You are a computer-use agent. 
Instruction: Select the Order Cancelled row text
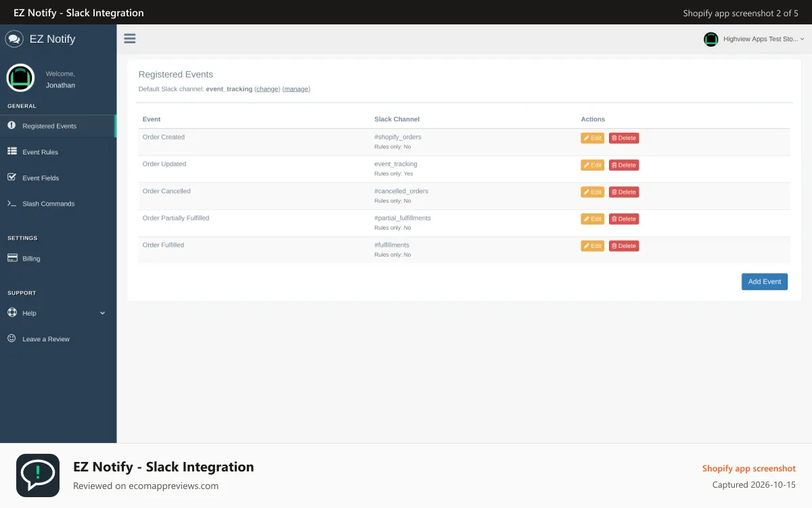point(166,191)
